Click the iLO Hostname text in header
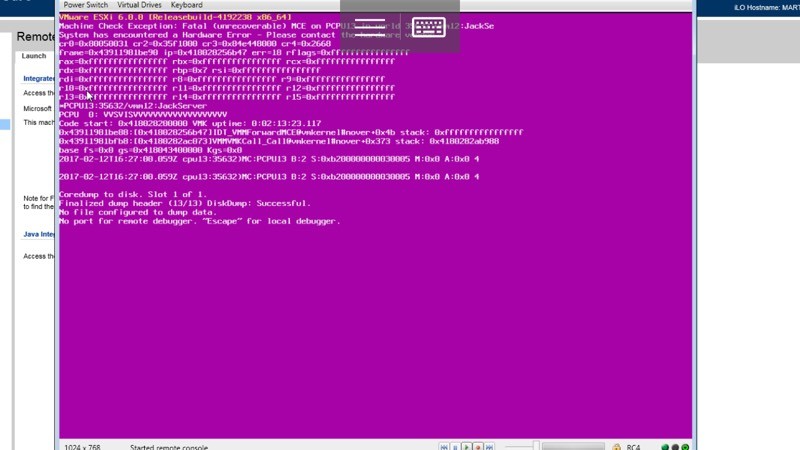This screenshot has width=800, height=450. pos(767,8)
